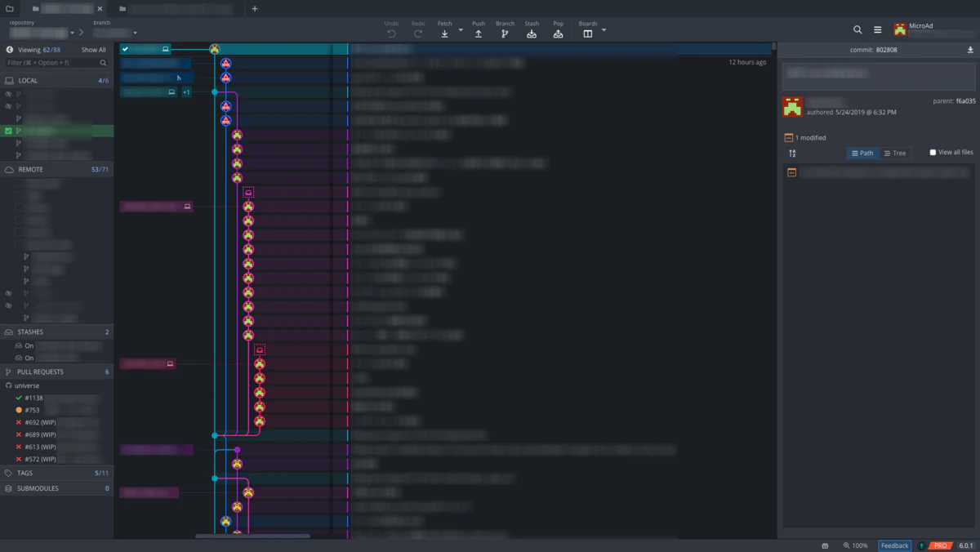Image resolution: width=980 pixels, height=552 pixels.
Task: Open the search magnifier in the top bar
Action: click(857, 29)
